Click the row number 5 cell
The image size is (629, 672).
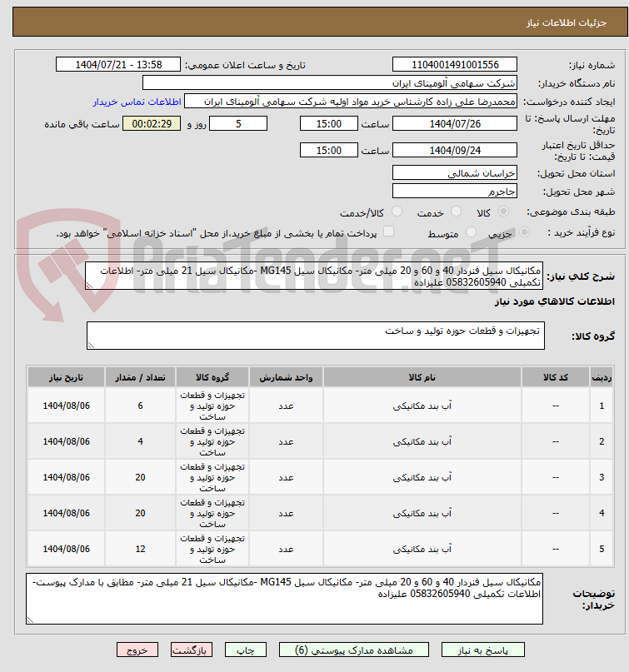(602, 549)
